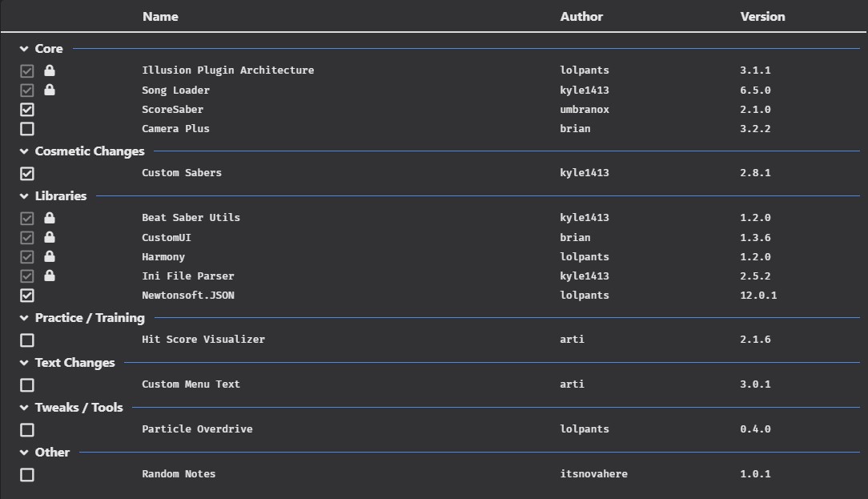The image size is (868, 499).
Task: Select the Ini File Parser name
Action: click(187, 276)
